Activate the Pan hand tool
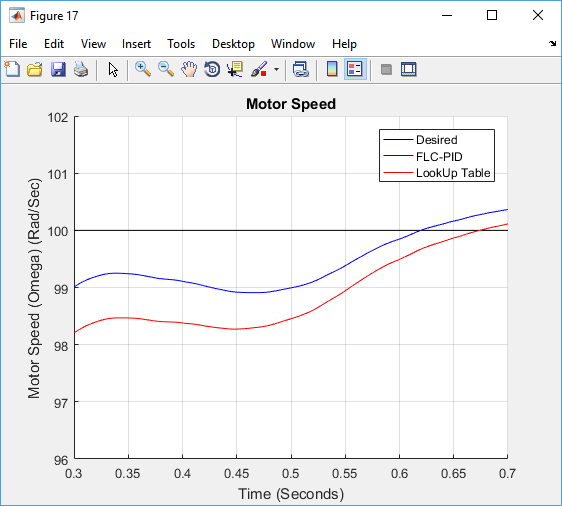 click(189, 69)
